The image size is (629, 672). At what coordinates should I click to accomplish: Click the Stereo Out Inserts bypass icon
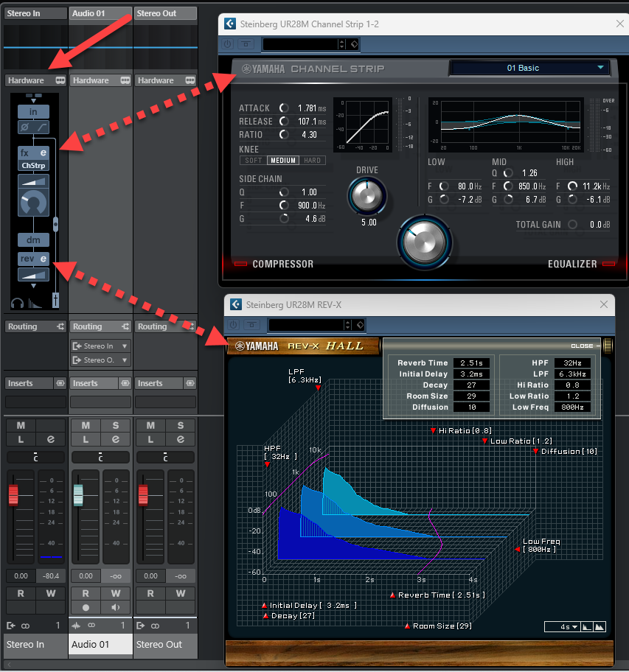190,383
